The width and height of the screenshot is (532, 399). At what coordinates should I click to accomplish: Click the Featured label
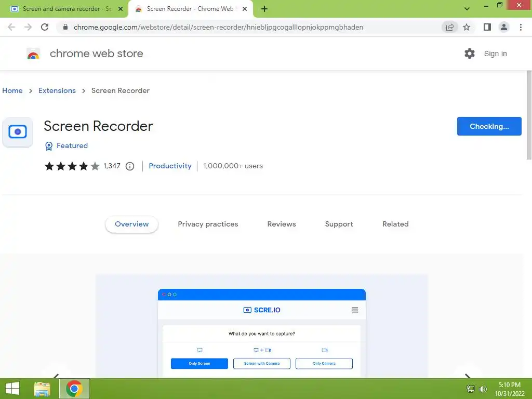72,145
